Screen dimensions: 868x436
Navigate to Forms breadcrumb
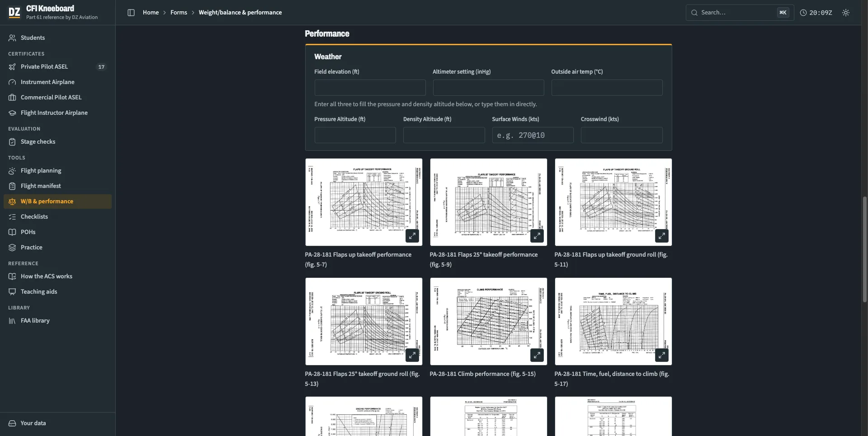click(x=179, y=13)
